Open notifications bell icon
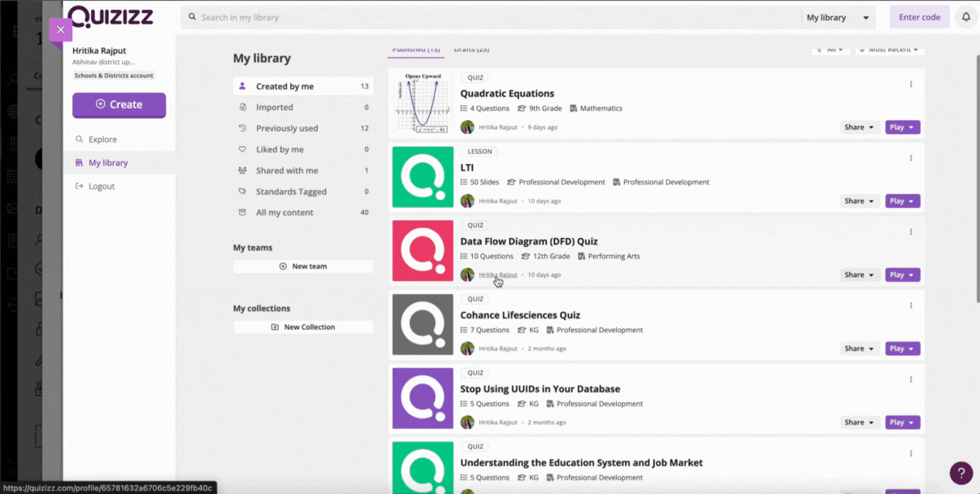The width and height of the screenshot is (980, 494). pos(966,17)
